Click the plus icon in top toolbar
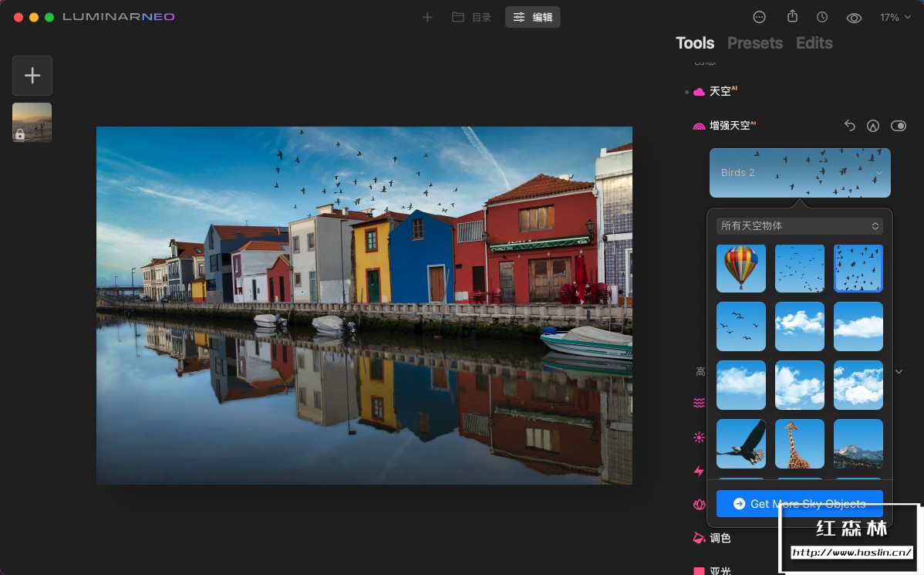 coord(427,17)
